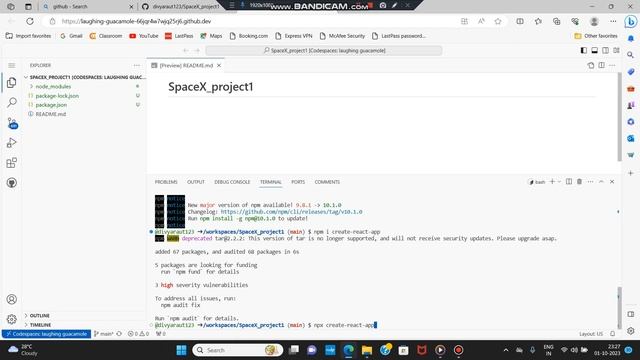Go forward using editor navigation arrow
This screenshot has height=360, width=640.
coord(197,51)
